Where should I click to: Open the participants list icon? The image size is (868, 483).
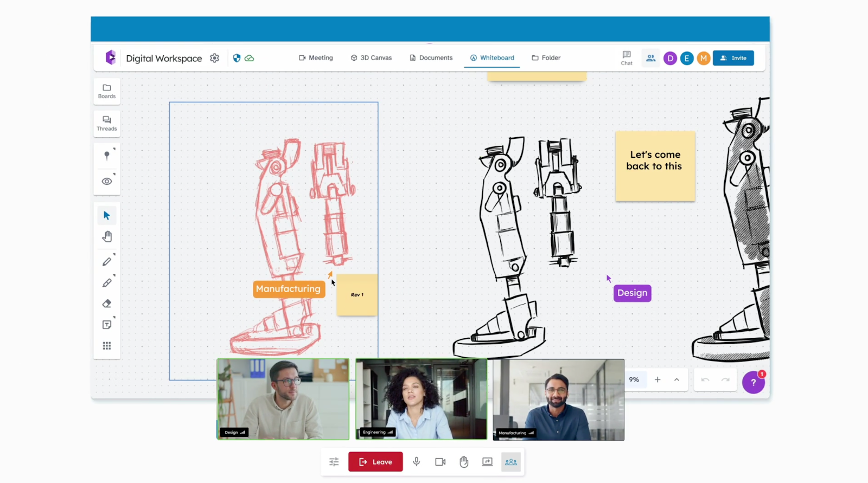[x=650, y=58]
